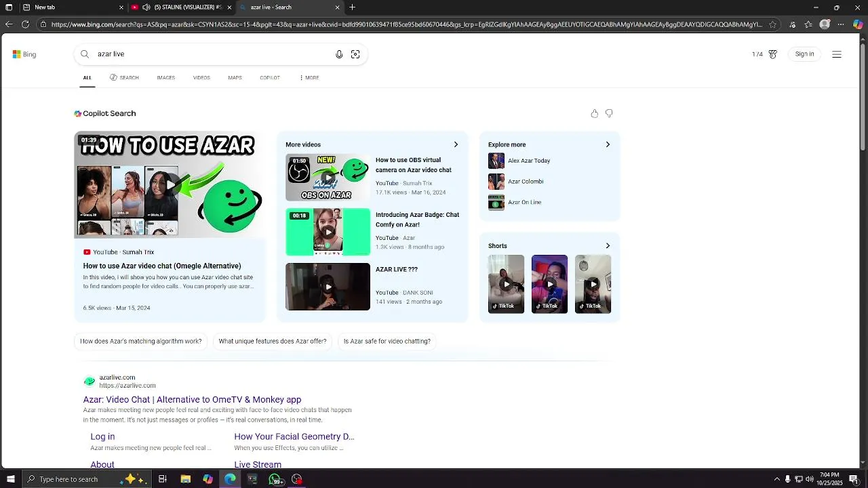Image resolution: width=868 pixels, height=488 pixels.
Task: Play Introducing Azar Badge video thumbnail
Action: tap(328, 232)
